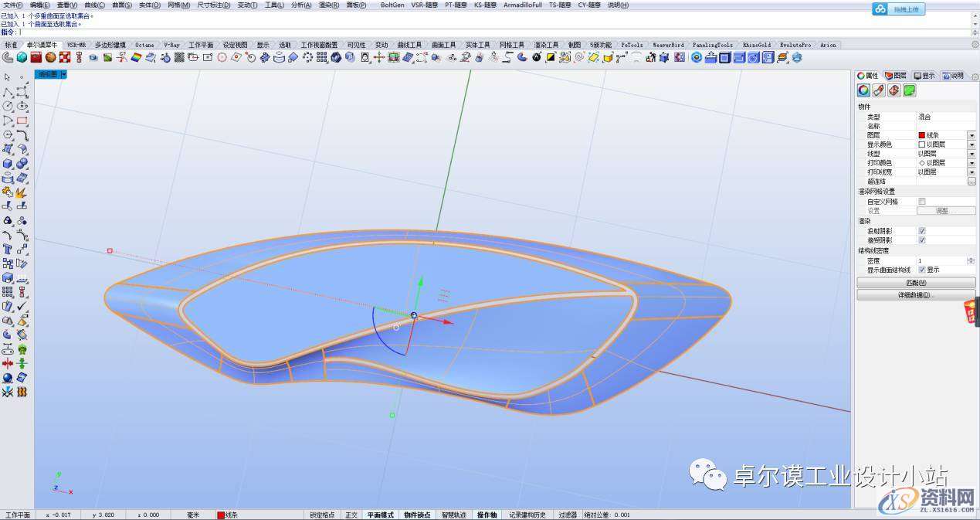Open the 曲面(S) menu
Image resolution: width=980 pixels, height=520 pixels.
[122, 5]
